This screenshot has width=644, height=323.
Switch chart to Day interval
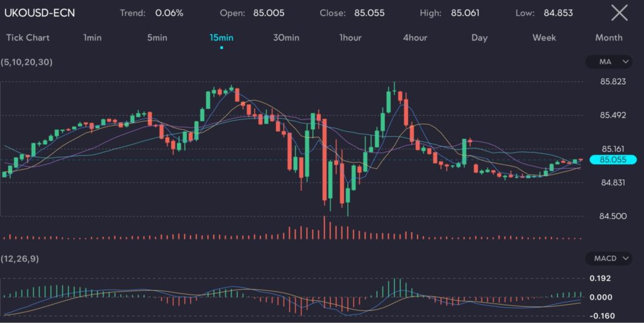pyautogui.click(x=479, y=38)
